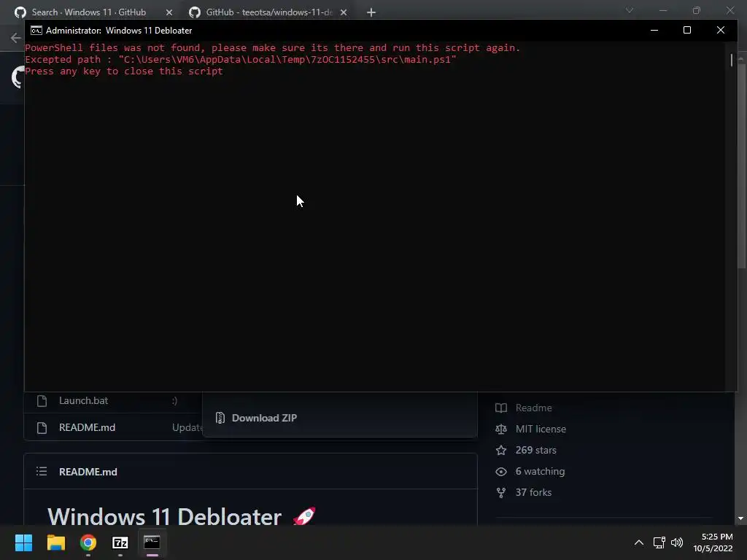This screenshot has width=747, height=560.
Task: Click the console vertical scrollbar thumb
Action: pyautogui.click(x=731, y=61)
